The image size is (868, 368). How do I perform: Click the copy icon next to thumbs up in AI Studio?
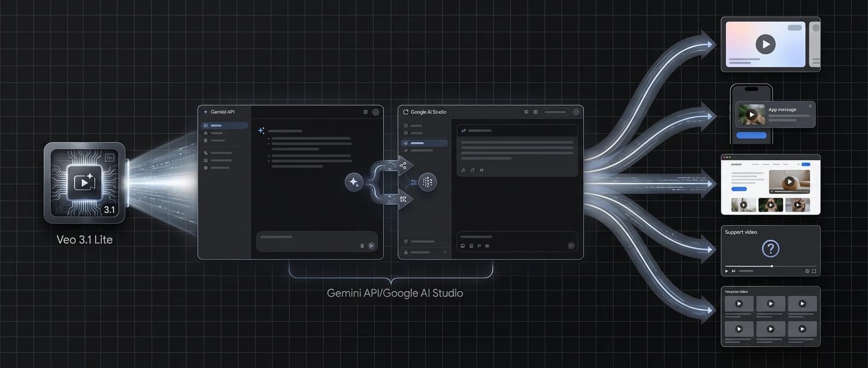coord(472,170)
